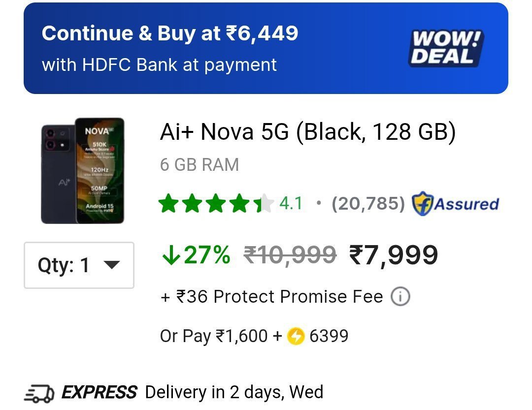Tap the ₹7,999 selling price

393,255
